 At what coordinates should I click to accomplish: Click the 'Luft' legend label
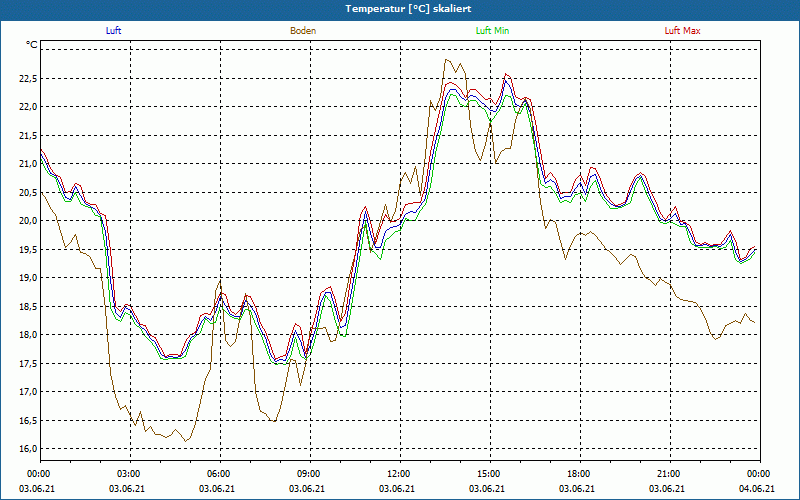coord(113,31)
